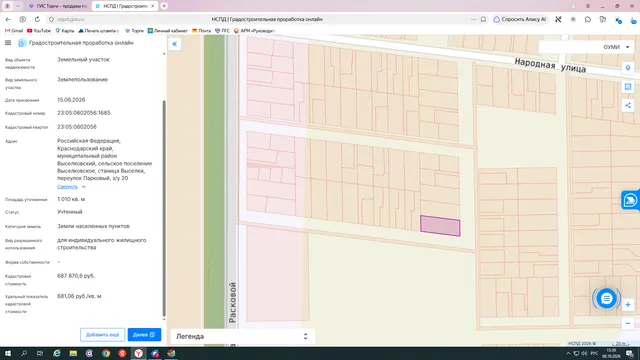Collapse the address with Свернуть link
This screenshot has width=640, height=360.
click(x=71, y=187)
